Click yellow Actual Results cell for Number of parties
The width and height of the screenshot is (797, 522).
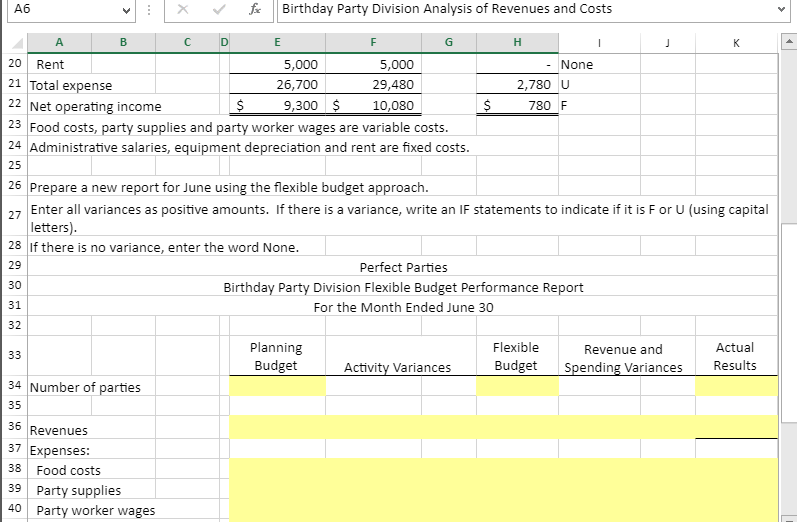pyautogui.click(x=737, y=386)
